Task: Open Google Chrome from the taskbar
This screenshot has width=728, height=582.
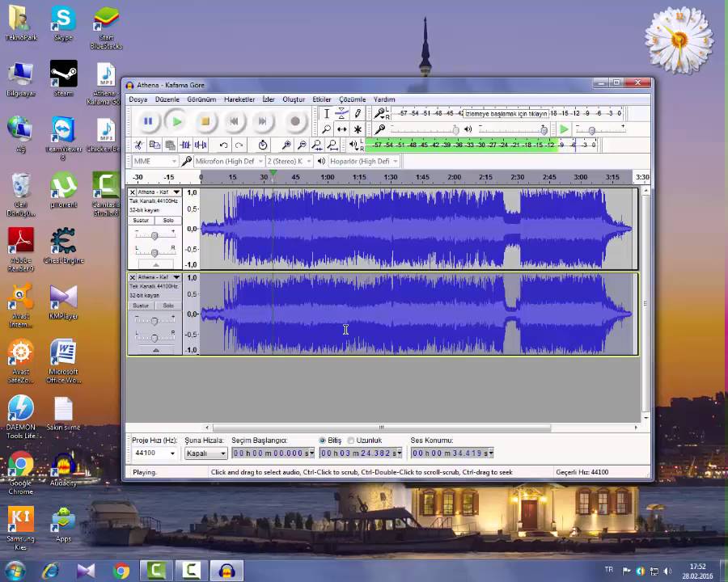Action: click(121, 571)
